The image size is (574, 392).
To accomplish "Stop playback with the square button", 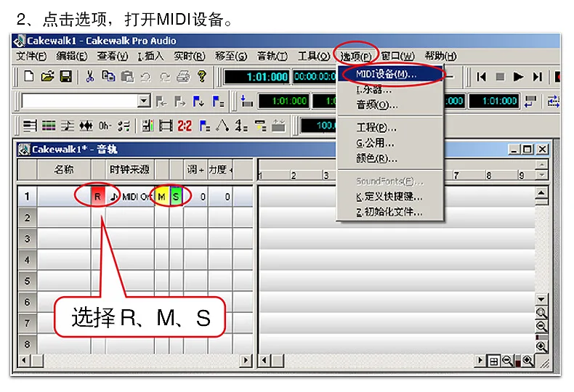I will click(x=500, y=77).
